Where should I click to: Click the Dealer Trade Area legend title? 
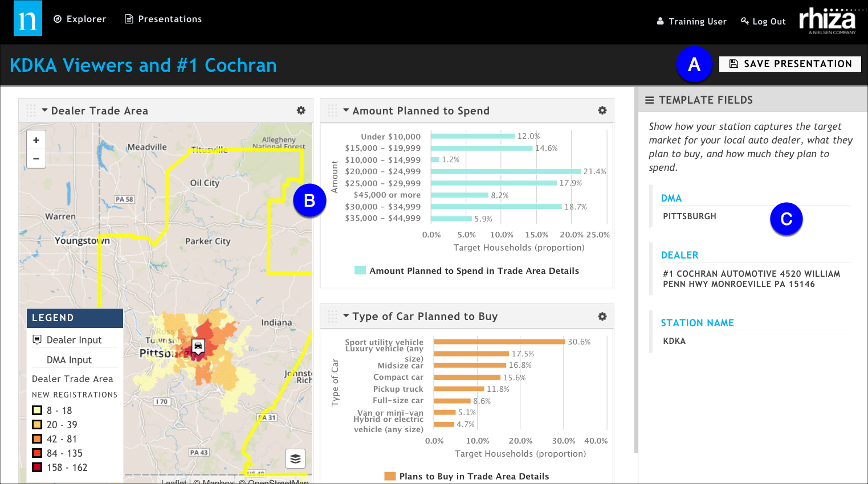tap(72, 379)
